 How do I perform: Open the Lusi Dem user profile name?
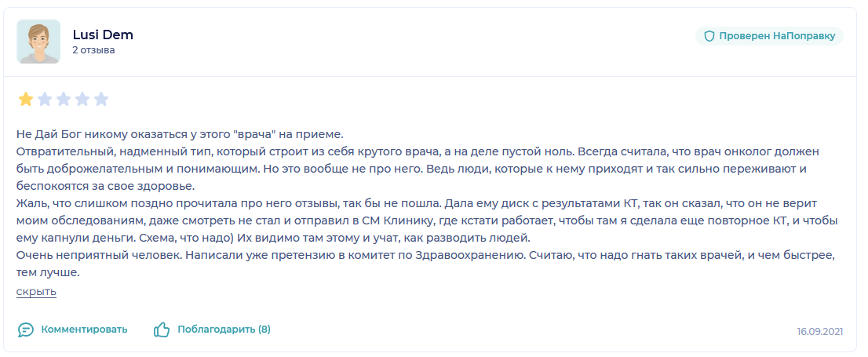point(103,35)
